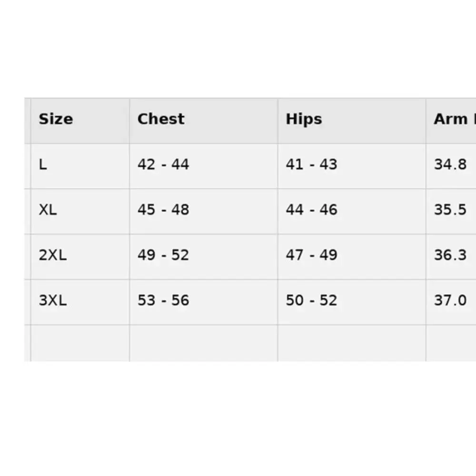Click chest value 53 - 56
The width and height of the screenshot is (476, 476).
tap(163, 300)
